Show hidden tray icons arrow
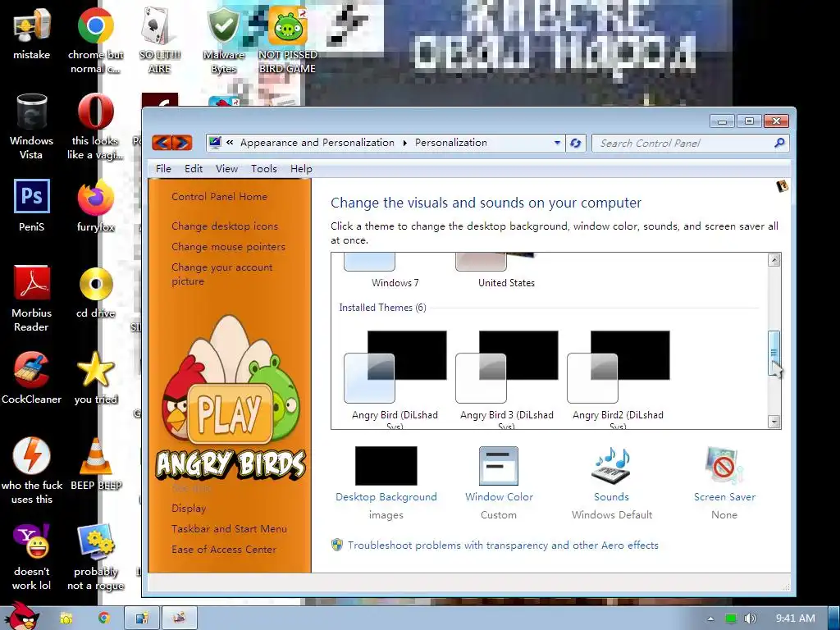840x630 pixels. (x=710, y=619)
